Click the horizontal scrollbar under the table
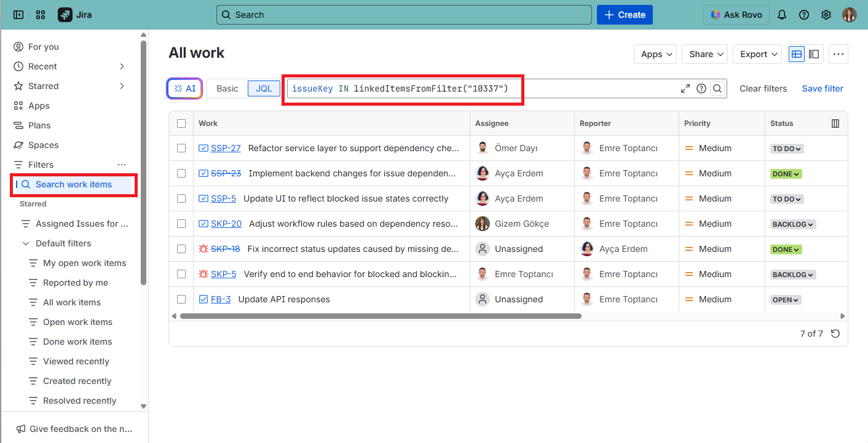 pos(380,316)
